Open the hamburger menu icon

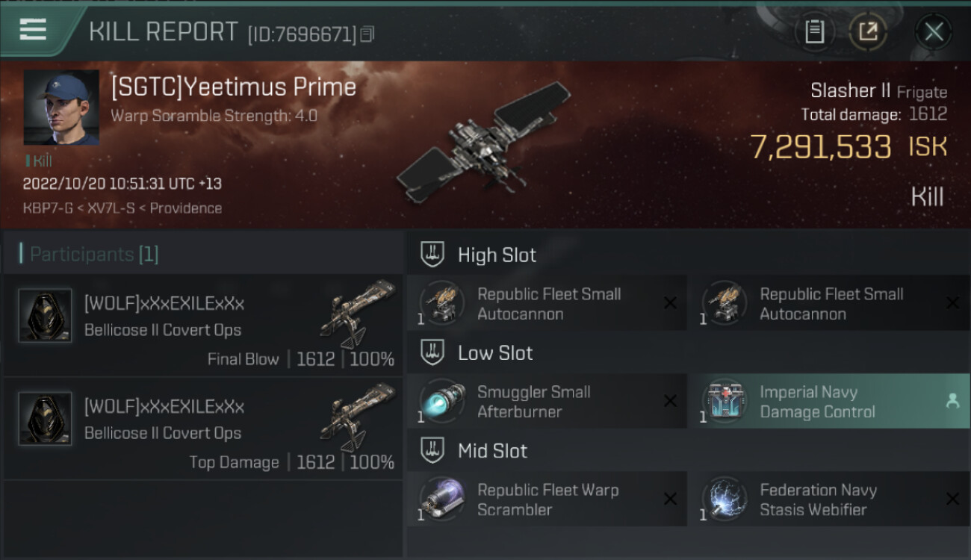[33, 30]
